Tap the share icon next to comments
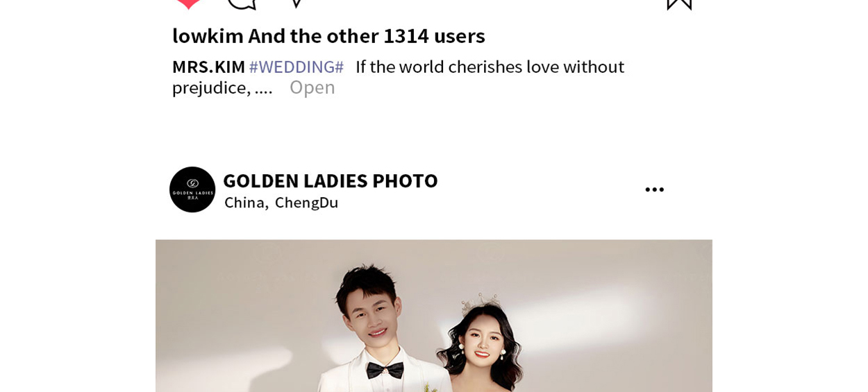 point(296,3)
